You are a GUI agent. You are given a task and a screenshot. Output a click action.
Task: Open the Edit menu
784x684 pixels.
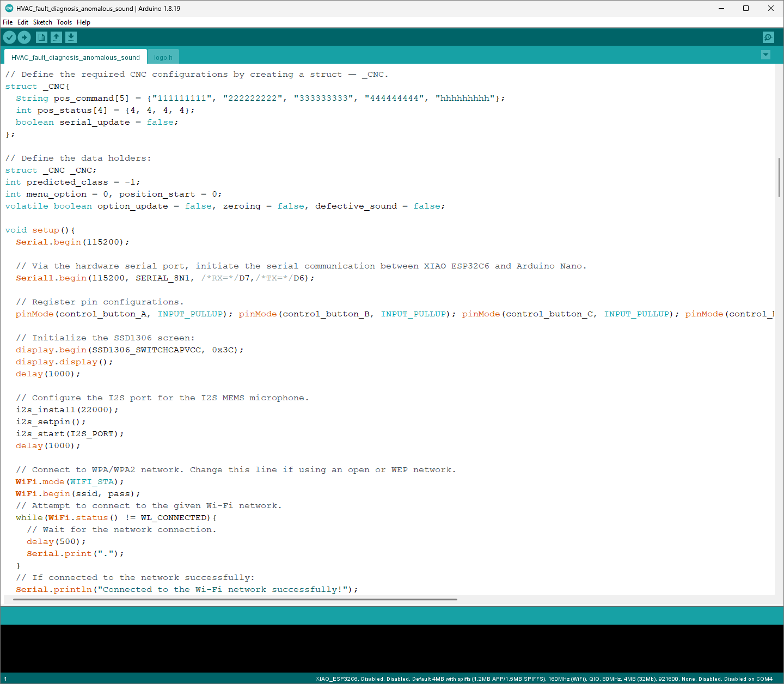[22, 22]
